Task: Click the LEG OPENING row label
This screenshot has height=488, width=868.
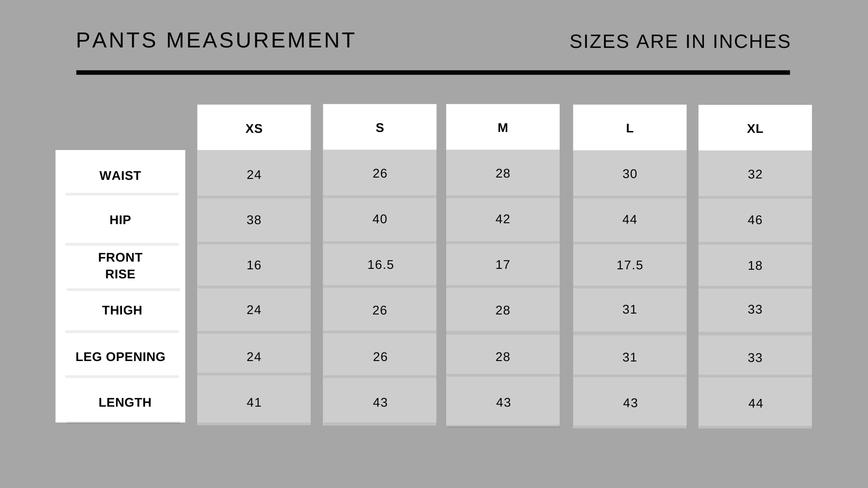Action: [120, 357]
